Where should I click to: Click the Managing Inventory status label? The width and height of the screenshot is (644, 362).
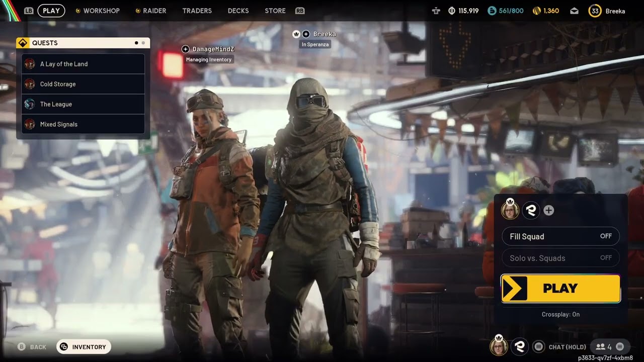coord(209,59)
